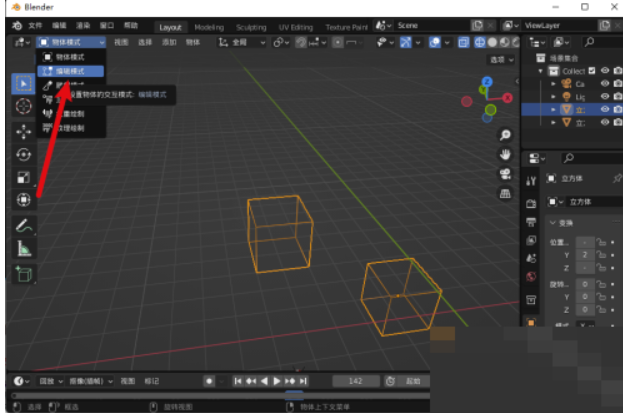
Task: Select the 3D Cursor tool
Action: pos(23,106)
